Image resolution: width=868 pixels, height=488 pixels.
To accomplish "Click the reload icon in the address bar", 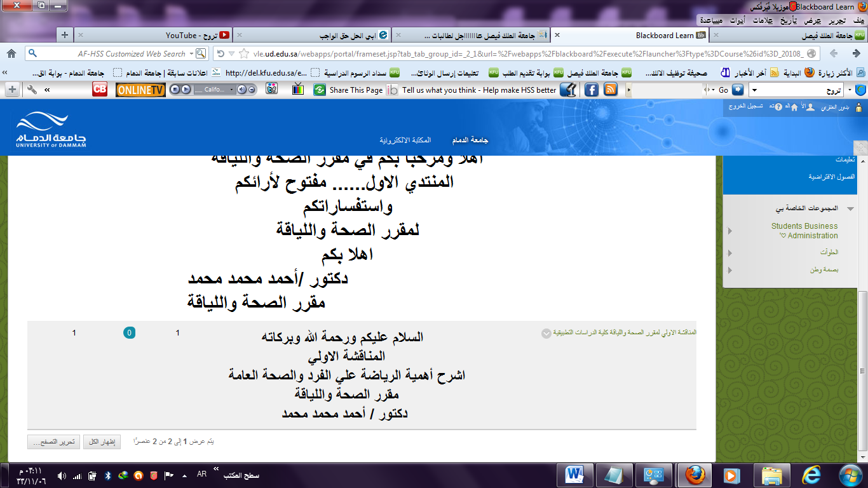I will point(220,53).
